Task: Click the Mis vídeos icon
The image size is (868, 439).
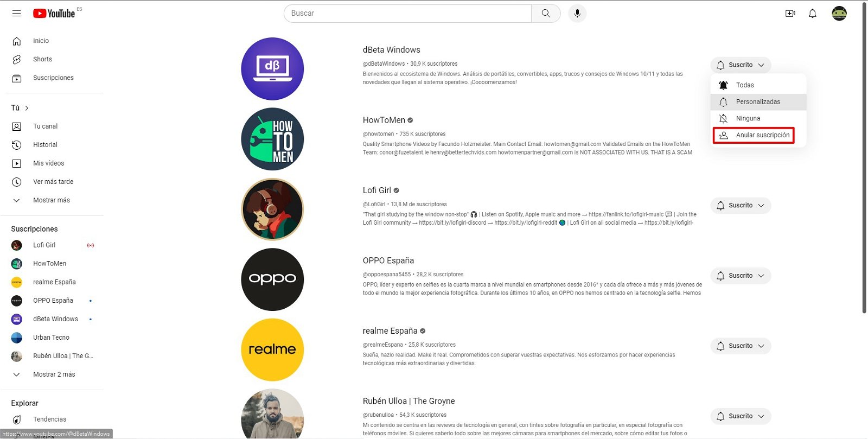Action: point(17,163)
